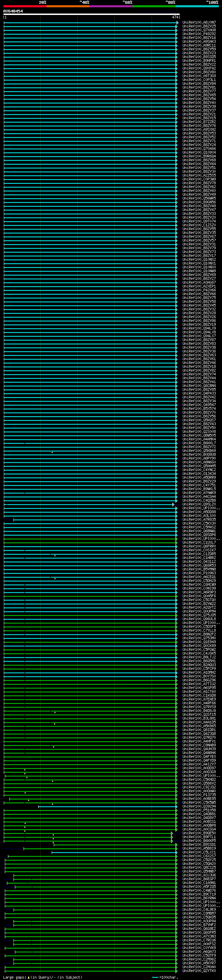This screenshot has height=980, width=222.
Task: Select the UniRef100_A2Z5S5 label
Action: (x=199, y=175)
